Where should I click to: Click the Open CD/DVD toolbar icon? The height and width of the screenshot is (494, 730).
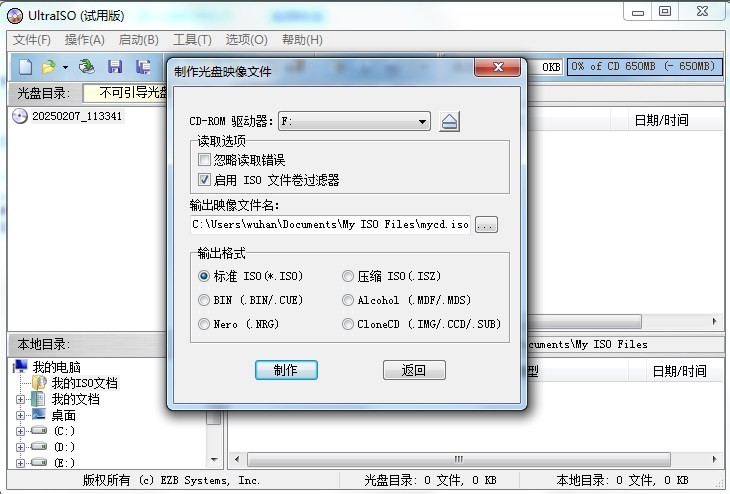[x=87, y=67]
